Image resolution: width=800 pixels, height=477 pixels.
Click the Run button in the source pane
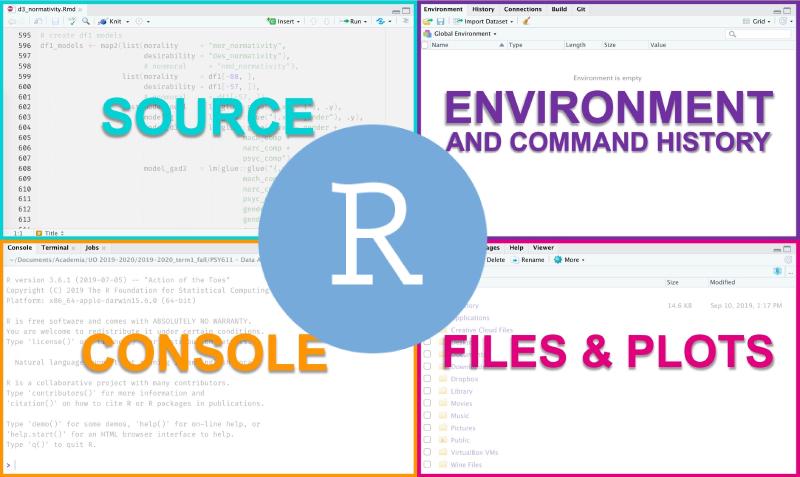click(352, 21)
